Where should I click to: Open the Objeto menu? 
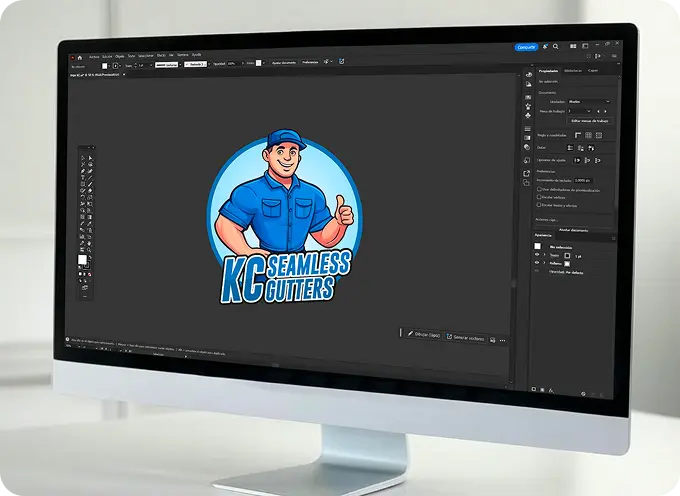click(x=119, y=57)
